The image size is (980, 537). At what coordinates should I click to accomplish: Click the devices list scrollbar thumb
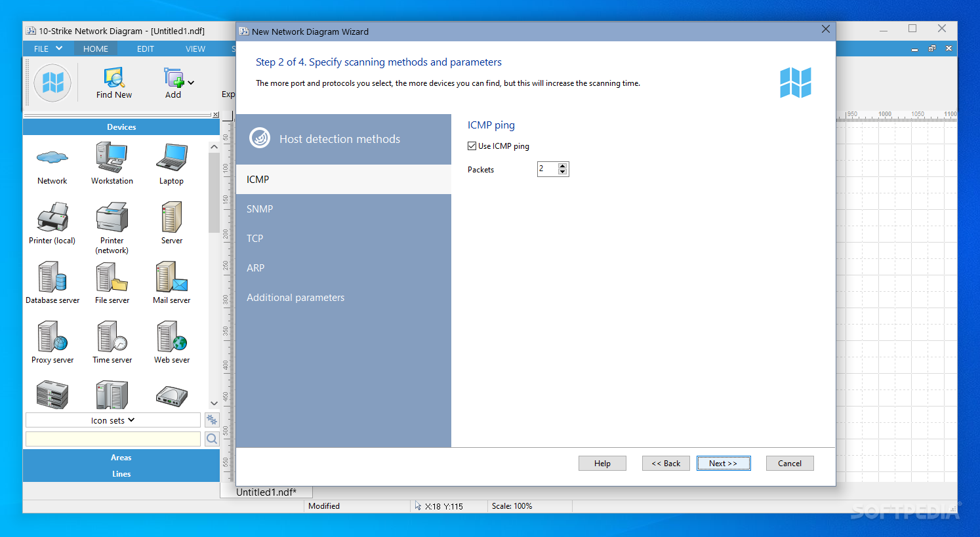(x=214, y=193)
